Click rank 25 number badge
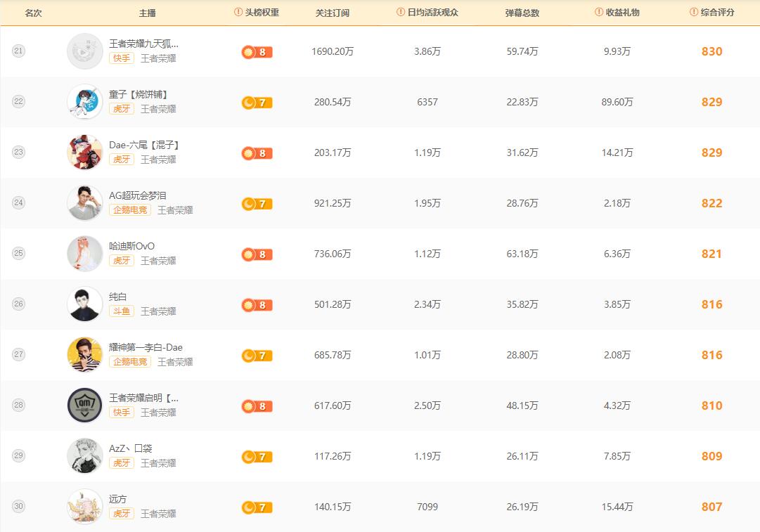Image resolution: width=760 pixels, height=532 pixels. pyautogui.click(x=19, y=254)
